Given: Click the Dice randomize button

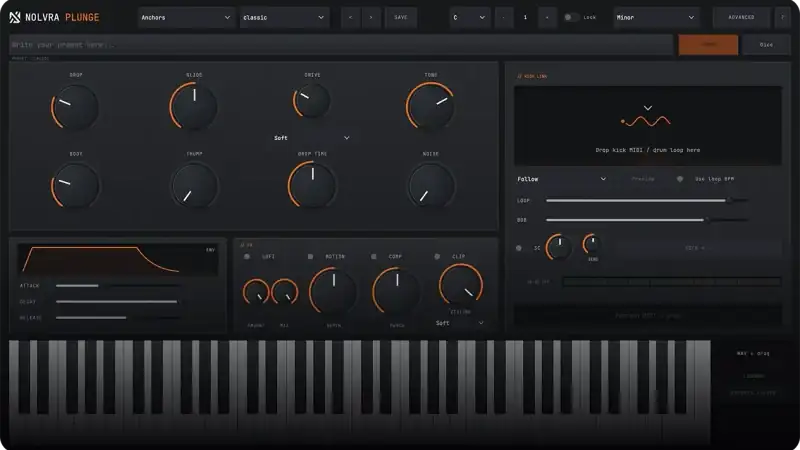Looking at the screenshot, I should [x=766, y=45].
